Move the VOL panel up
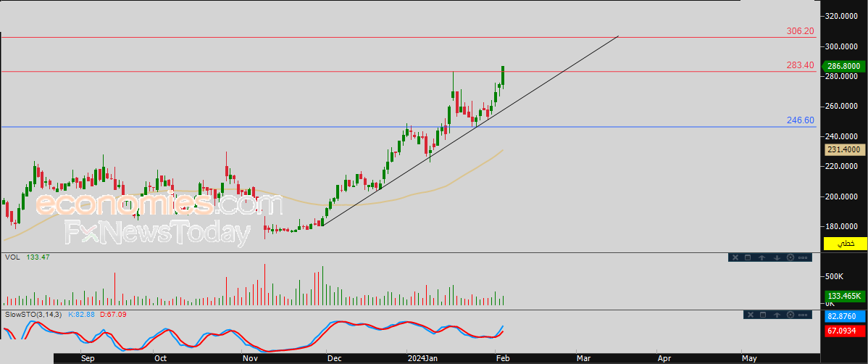 761,257
